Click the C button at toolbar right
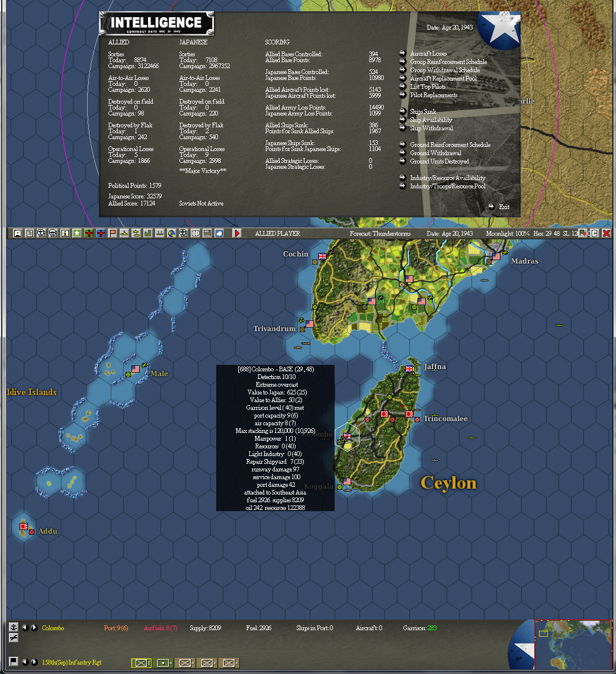The width and height of the screenshot is (616, 674). point(595,233)
